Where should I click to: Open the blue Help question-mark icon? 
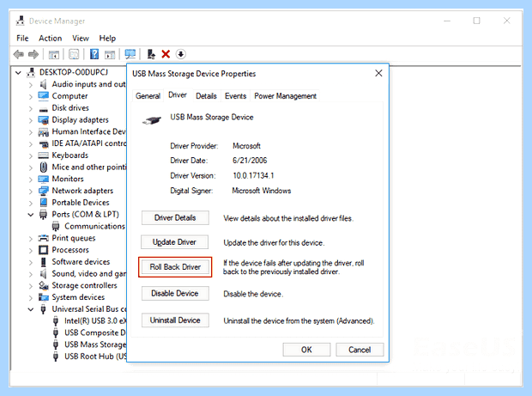pos(94,54)
